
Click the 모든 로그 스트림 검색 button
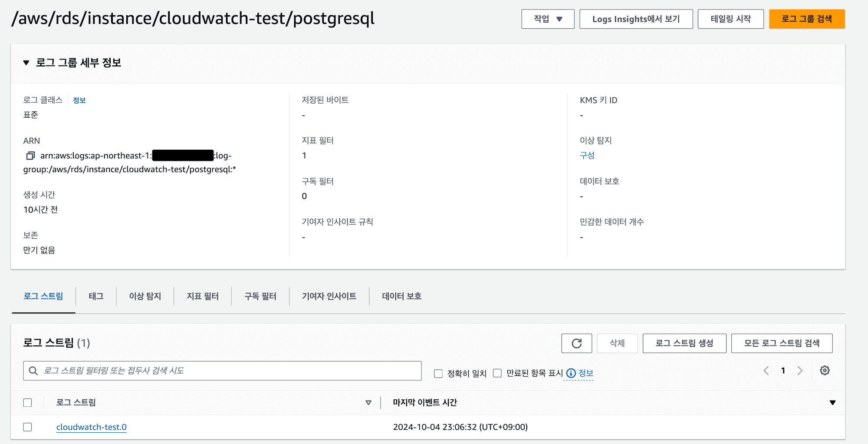pyautogui.click(x=782, y=343)
